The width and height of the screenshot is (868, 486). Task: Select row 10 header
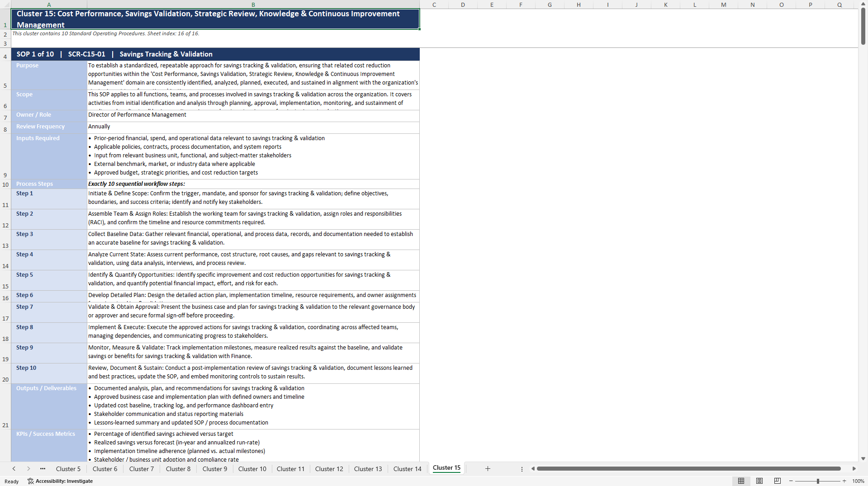coord(5,184)
